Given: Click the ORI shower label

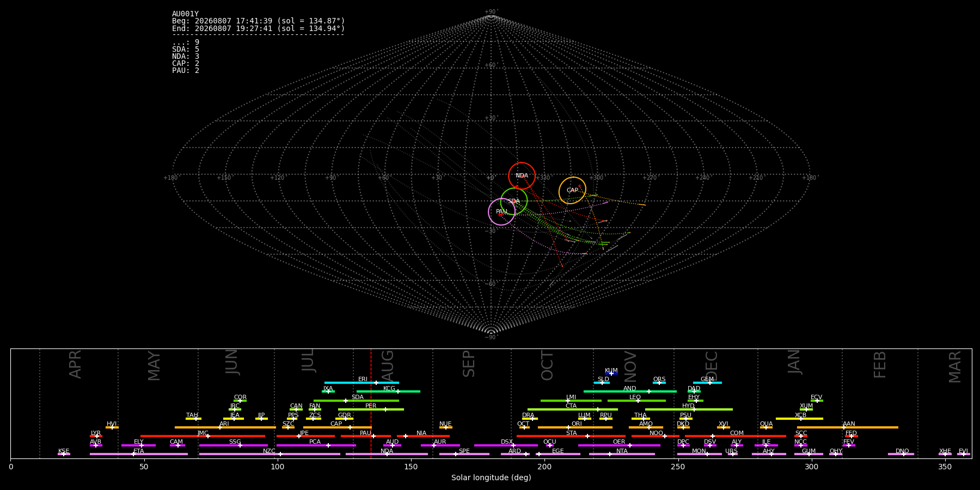Looking at the screenshot, I should [x=577, y=424].
